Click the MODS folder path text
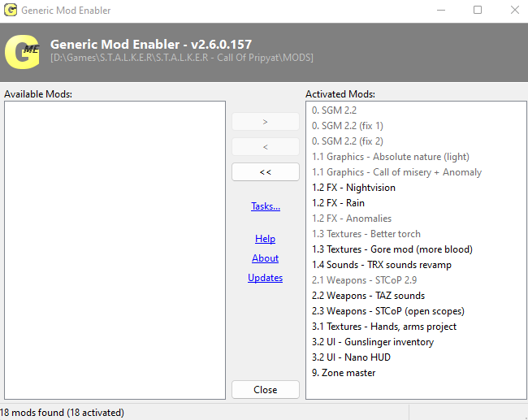 (182, 58)
